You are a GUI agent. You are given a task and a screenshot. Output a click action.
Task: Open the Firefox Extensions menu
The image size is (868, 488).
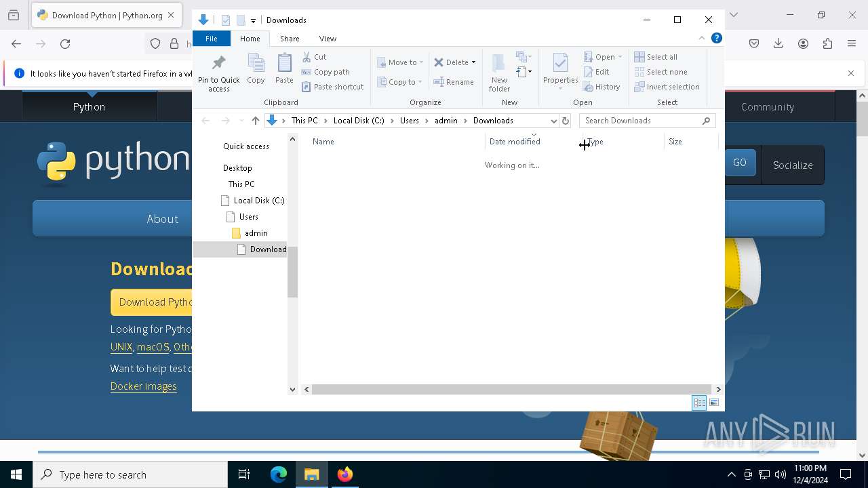(827, 44)
